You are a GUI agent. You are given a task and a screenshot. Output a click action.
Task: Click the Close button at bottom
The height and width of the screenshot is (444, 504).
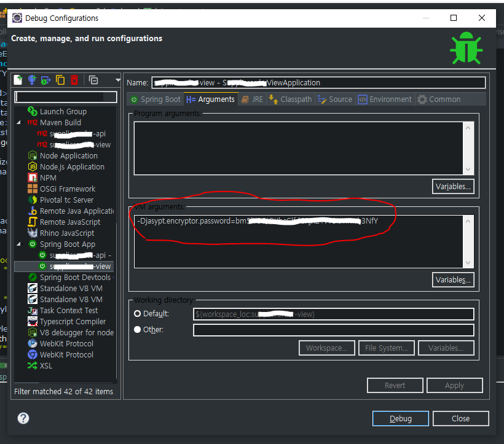point(460,418)
